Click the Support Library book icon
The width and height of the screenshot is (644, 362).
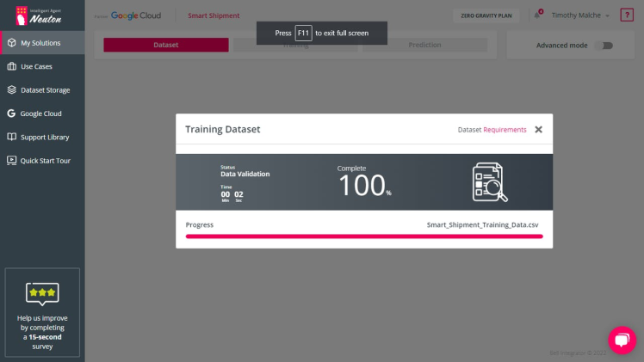tap(11, 137)
